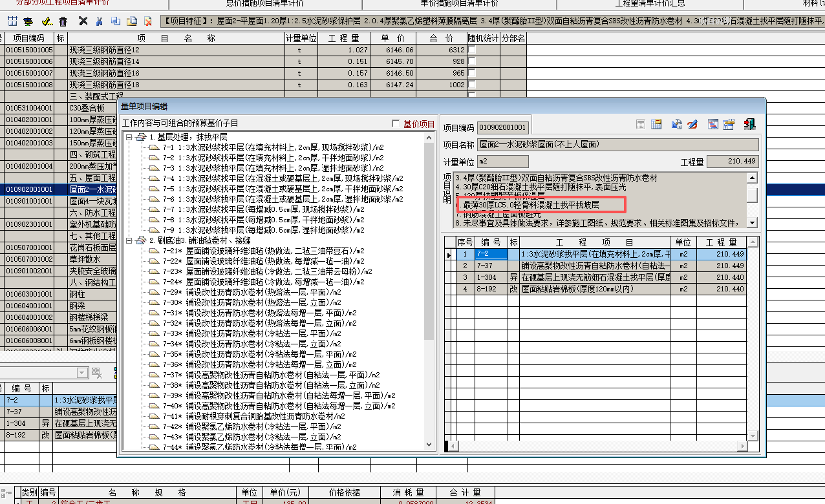The height and width of the screenshot is (504, 825).
Task: Click main table row 010507001002 草坪散水
Action: pyautogui.click(x=59, y=259)
